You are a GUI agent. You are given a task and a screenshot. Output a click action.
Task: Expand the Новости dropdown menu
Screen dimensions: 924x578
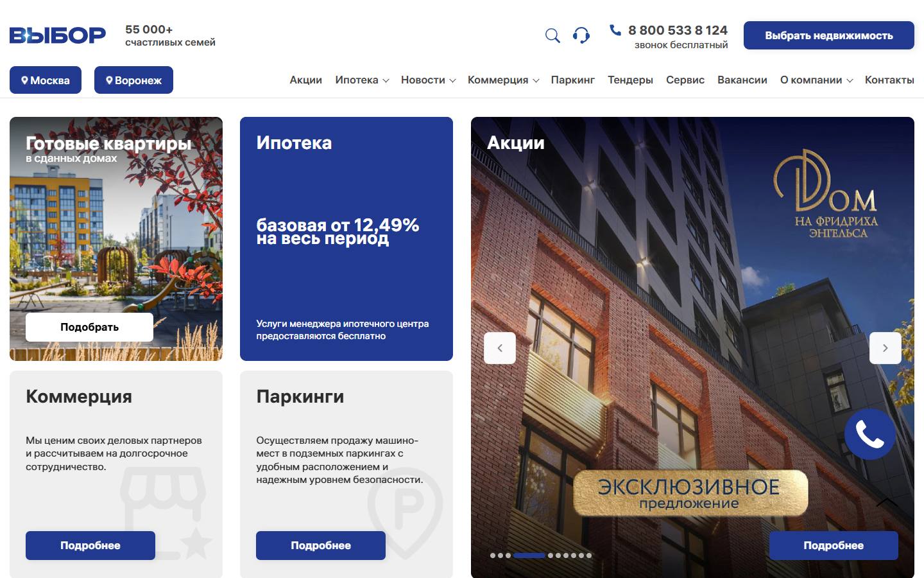(x=428, y=80)
